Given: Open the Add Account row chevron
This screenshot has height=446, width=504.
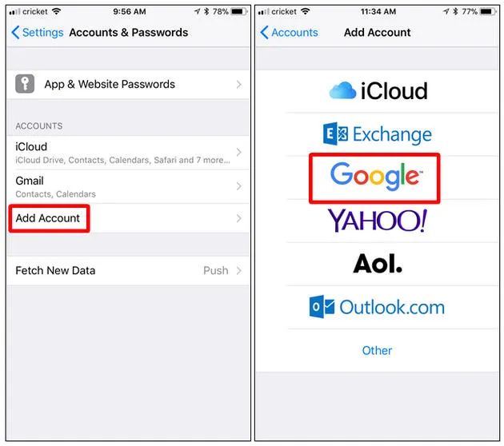Looking at the screenshot, I should 238,219.
